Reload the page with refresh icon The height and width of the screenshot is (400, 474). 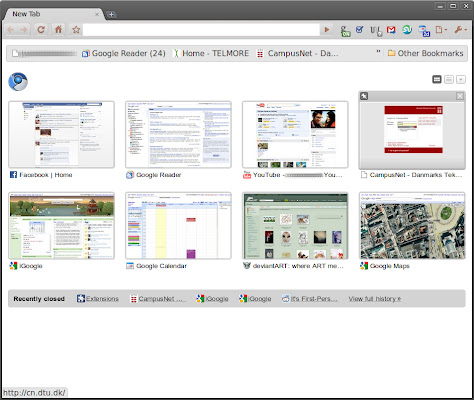pos(41,30)
